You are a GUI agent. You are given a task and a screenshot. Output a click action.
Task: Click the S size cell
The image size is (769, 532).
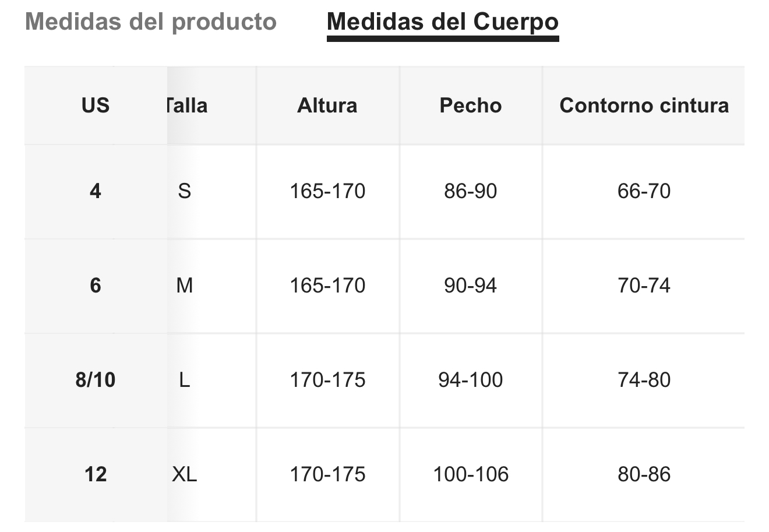(x=185, y=191)
